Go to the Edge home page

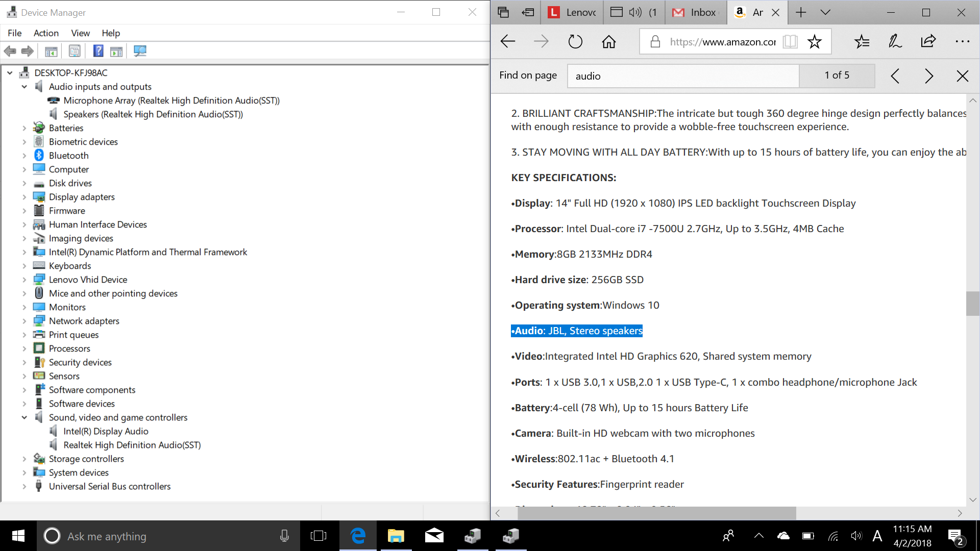pos(609,41)
